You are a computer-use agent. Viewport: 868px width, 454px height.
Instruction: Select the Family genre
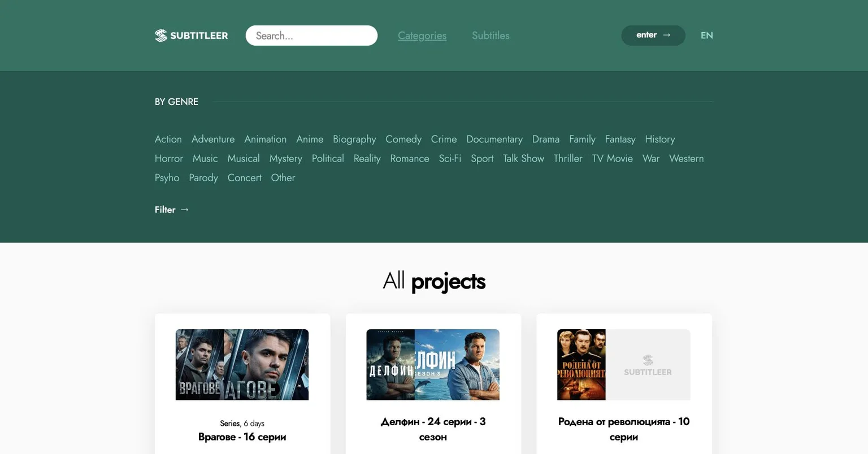tap(582, 139)
